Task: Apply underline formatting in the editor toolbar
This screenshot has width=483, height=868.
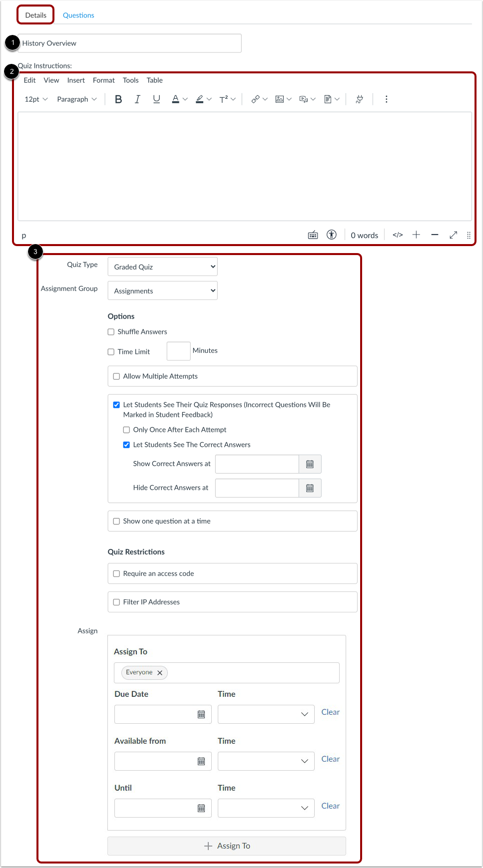Action: click(x=156, y=99)
